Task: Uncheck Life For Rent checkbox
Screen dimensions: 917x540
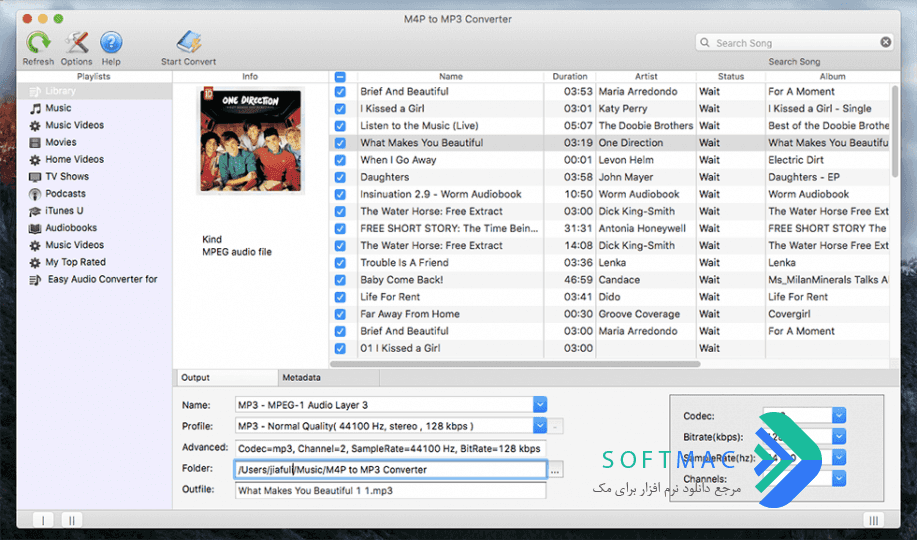Action: click(340, 297)
